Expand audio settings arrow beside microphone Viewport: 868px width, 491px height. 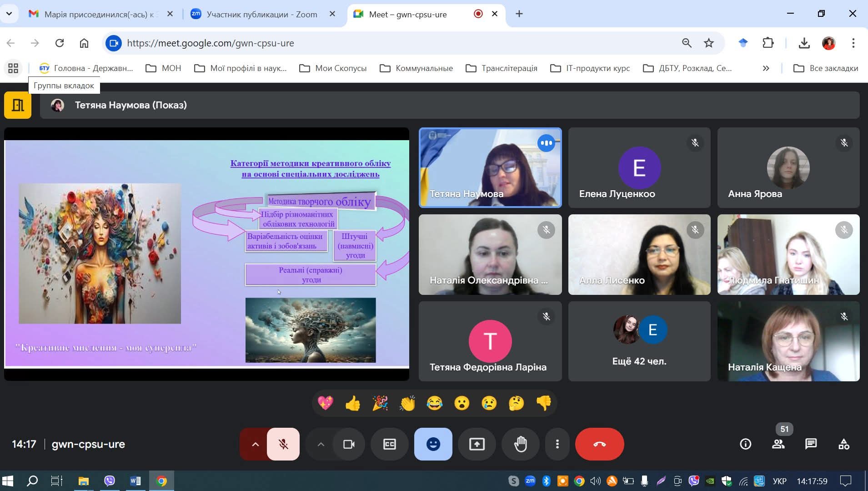pyautogui.click(x=255, y=444)
